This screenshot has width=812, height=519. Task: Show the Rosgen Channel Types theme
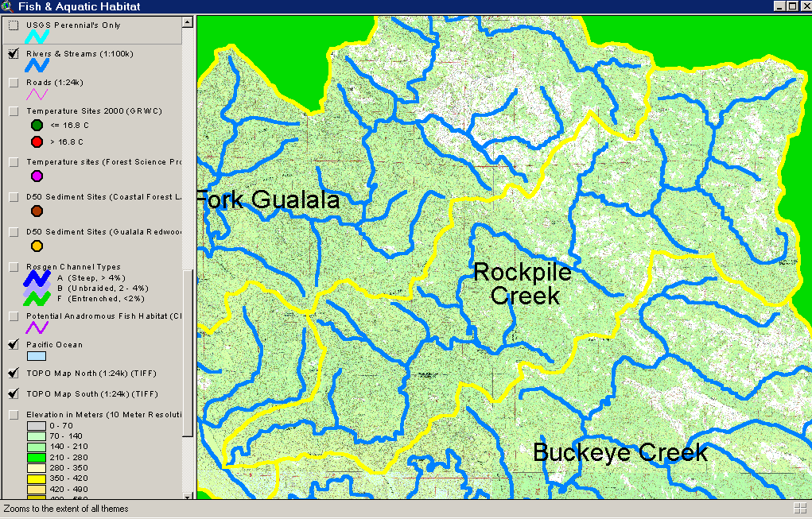(x=14, y=267)
